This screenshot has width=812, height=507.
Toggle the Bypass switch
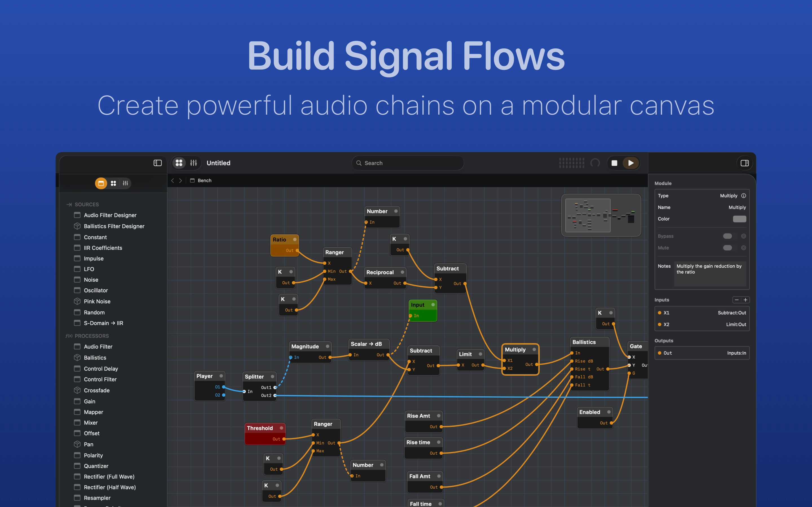click(x=727, y=236)
